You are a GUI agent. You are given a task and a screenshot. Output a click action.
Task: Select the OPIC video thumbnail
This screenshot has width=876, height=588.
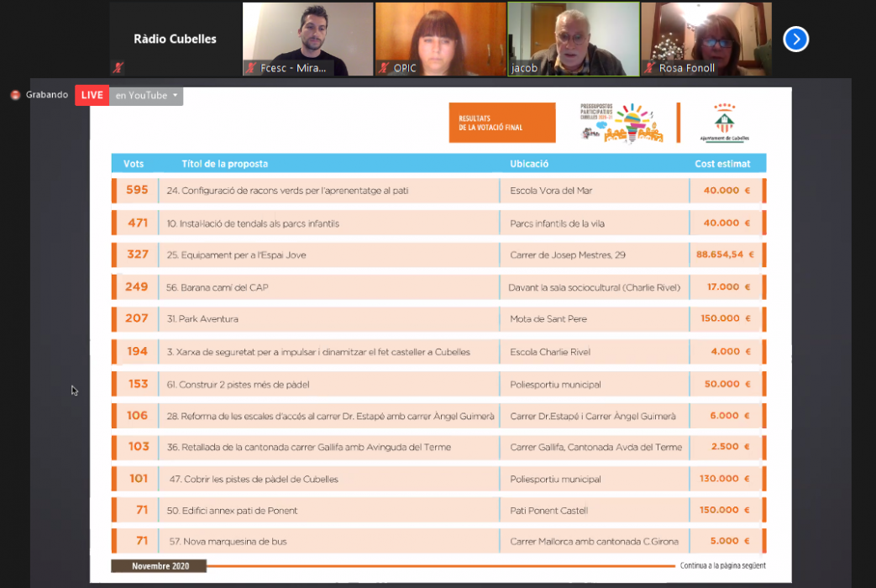coord(441,39)
